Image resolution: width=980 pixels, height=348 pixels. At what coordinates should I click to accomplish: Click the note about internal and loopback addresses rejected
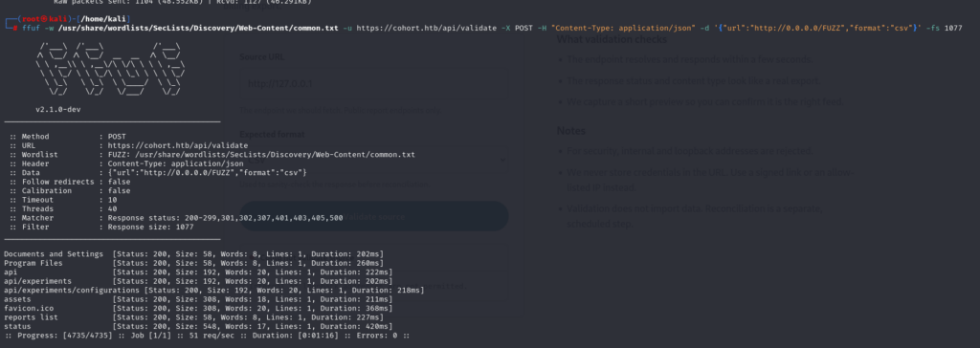tap(690, 150)
